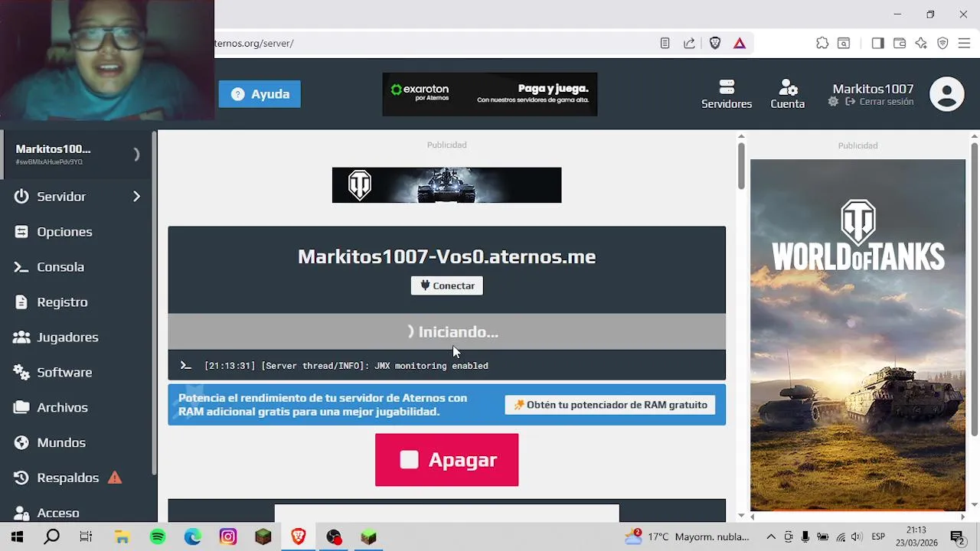Open Respaldos in sidebar
980x551 pixels.
(x=67, y=478)
